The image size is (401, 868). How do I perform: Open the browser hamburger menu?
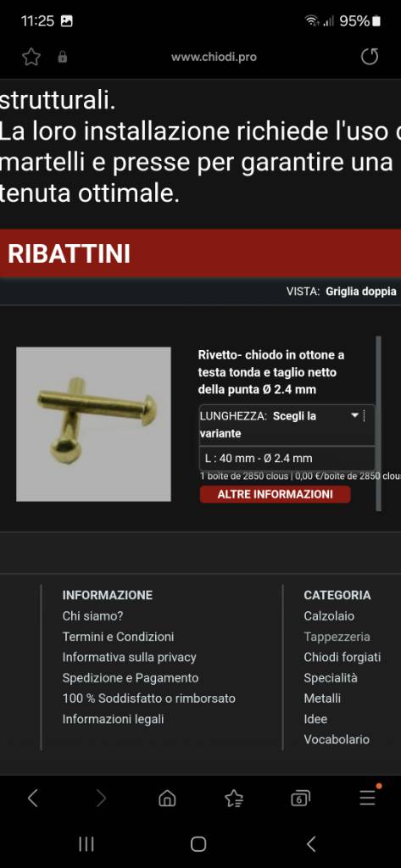(x=367, y=797)
